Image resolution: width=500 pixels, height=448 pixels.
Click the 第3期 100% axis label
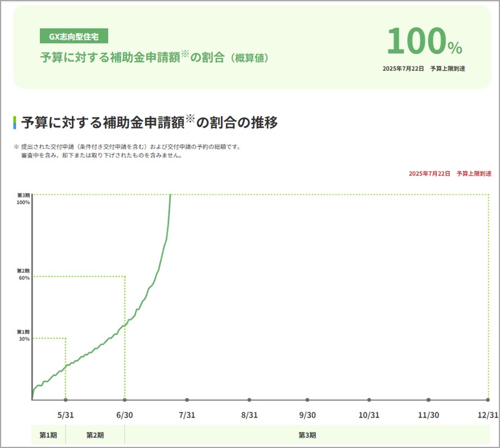tap(23, 198)
